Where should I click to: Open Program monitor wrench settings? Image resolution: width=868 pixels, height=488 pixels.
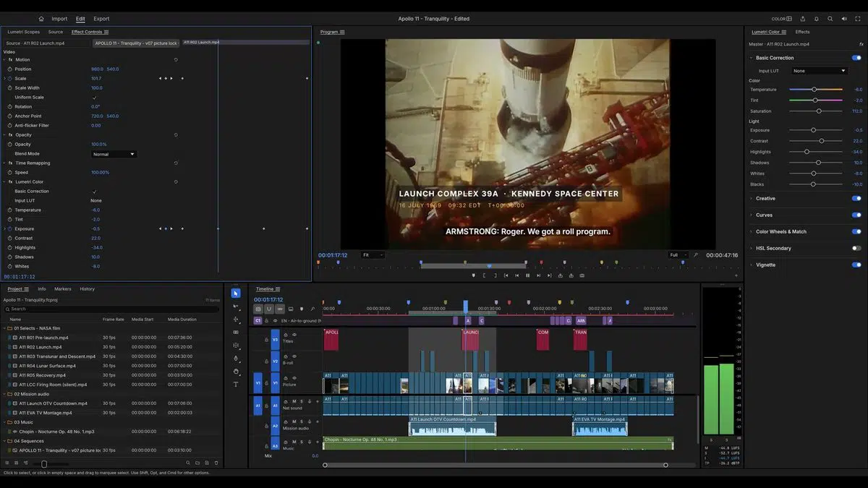[696, 254]
